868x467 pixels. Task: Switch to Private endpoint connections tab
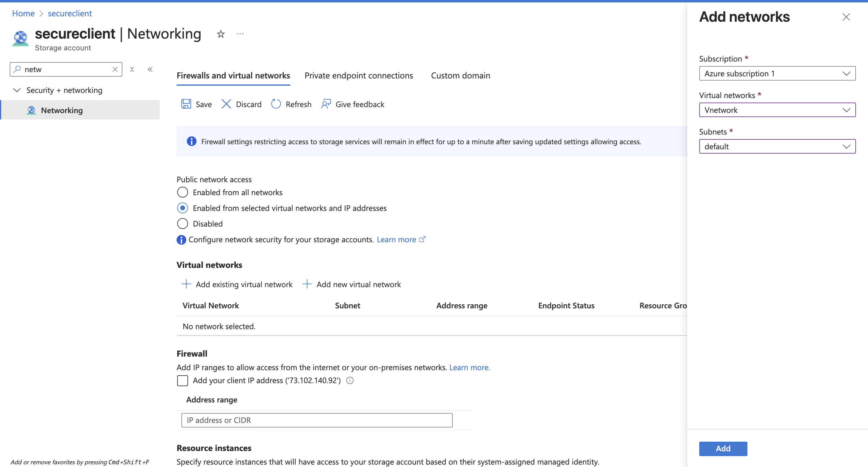click(359, 75)
